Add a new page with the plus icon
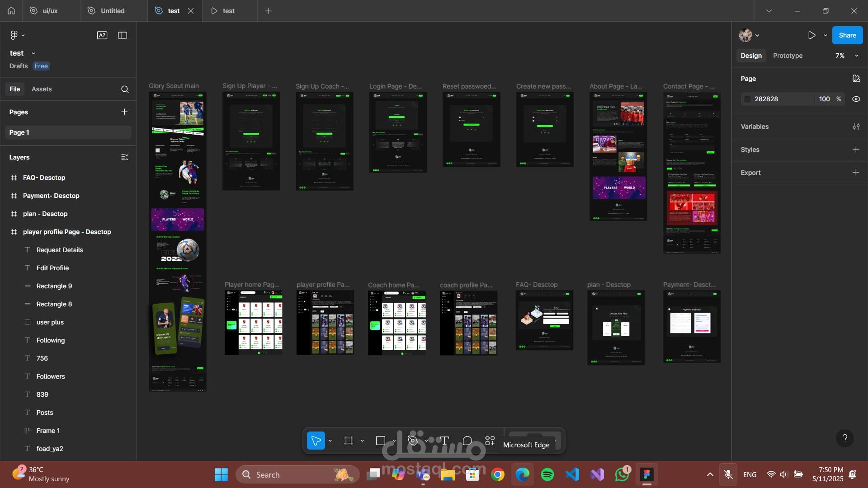868x488 pixels. click(x=124, y=112)
